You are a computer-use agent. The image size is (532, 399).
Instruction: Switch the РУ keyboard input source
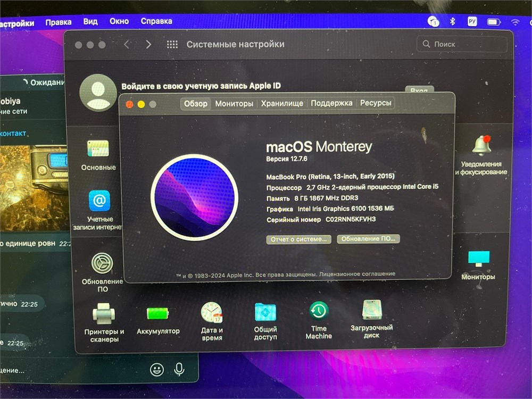(472, 21)
